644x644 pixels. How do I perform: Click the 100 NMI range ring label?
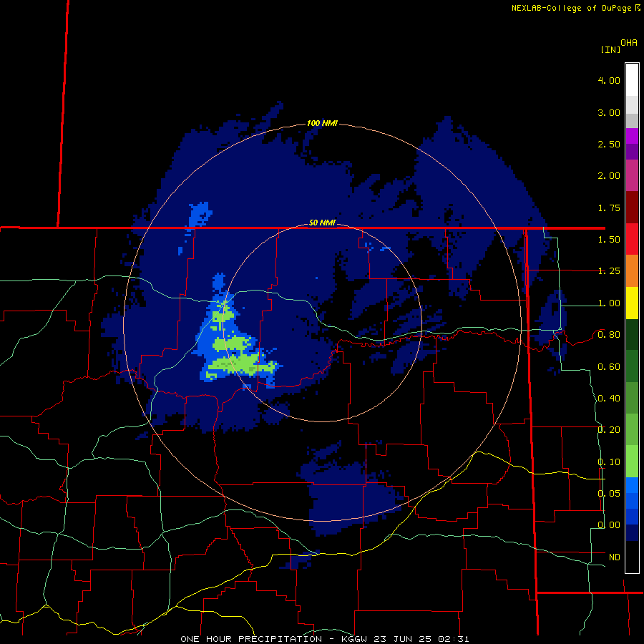pyautogui.click(x=322, y=123)
